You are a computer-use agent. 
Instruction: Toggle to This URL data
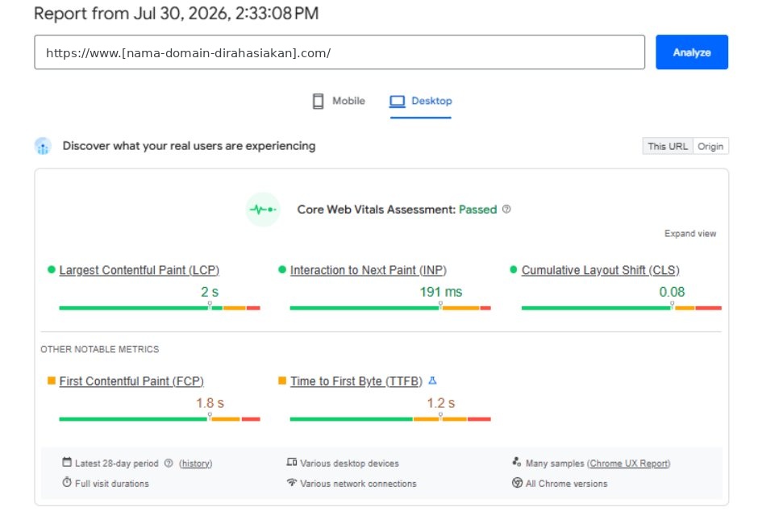click(x=668, y=147)
